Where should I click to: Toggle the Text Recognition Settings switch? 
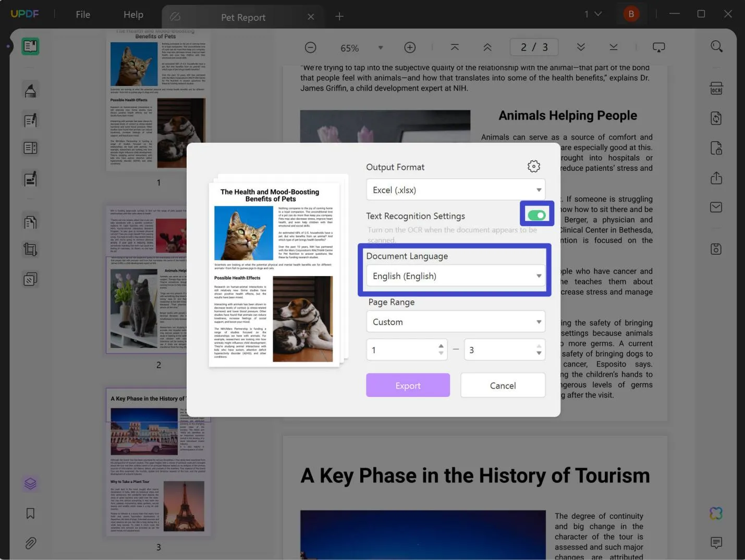pos(536,215)
